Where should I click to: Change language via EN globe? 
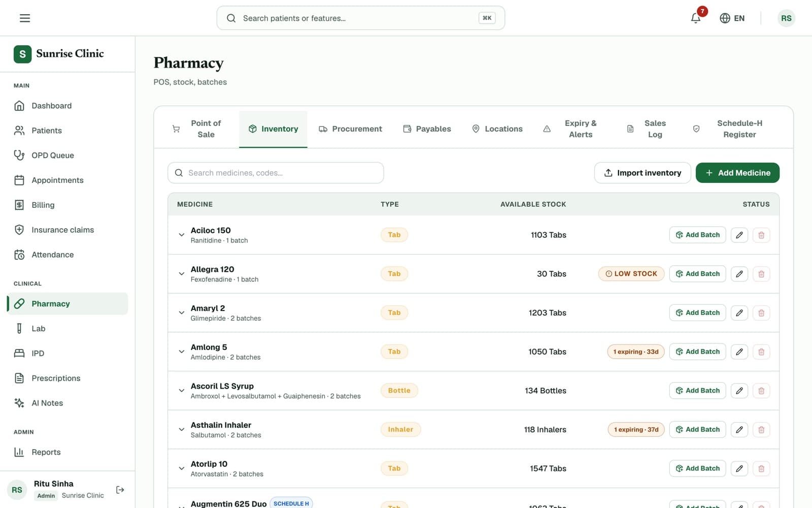coord(732,18)
